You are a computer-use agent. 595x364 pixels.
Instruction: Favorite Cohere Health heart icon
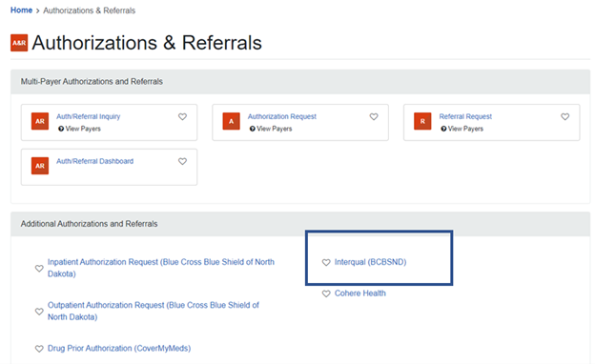(x=326, y=293)
